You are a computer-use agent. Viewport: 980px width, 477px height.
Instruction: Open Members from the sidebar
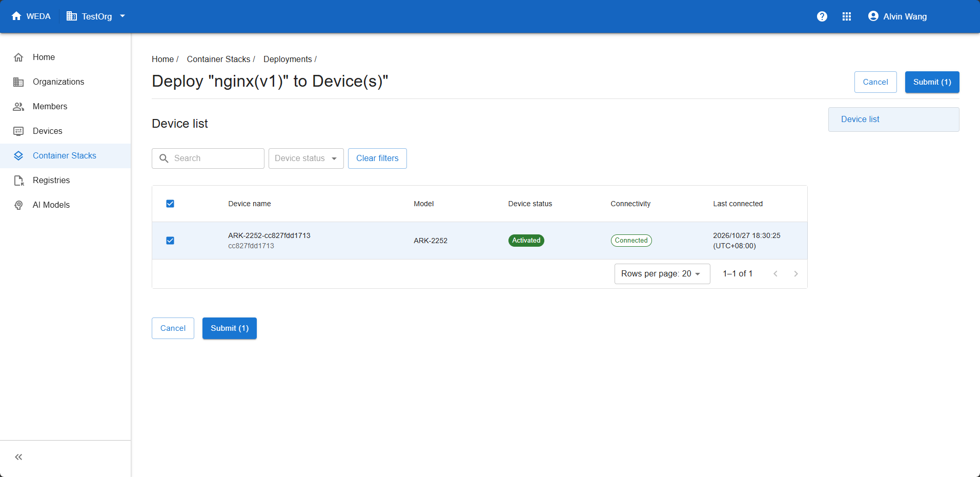66,107
